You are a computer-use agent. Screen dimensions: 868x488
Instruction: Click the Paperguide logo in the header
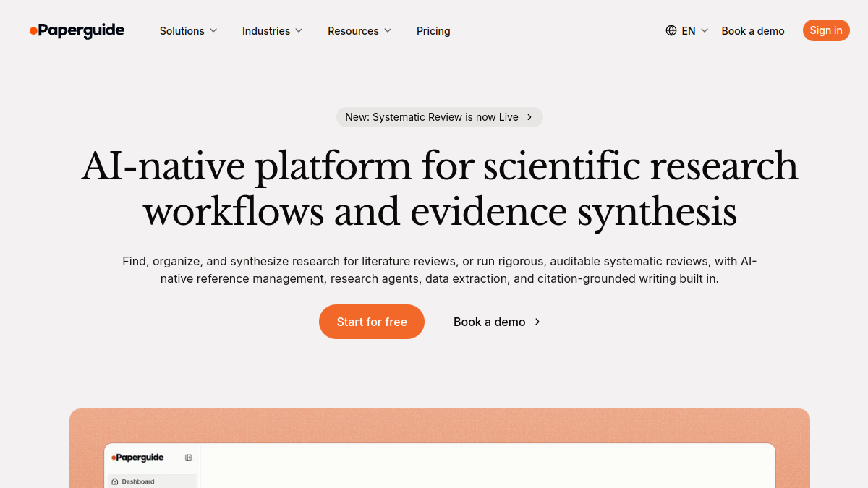[77, 30]
